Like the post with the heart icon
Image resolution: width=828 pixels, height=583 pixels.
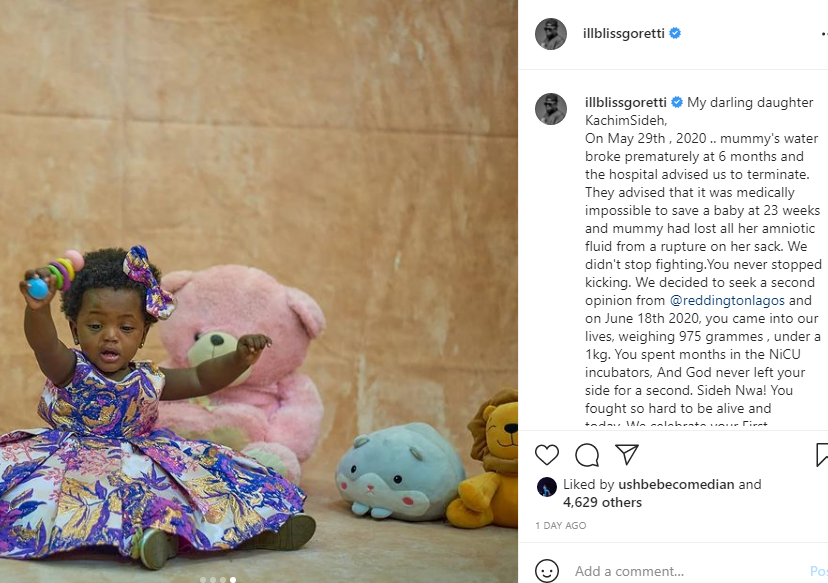547,455
